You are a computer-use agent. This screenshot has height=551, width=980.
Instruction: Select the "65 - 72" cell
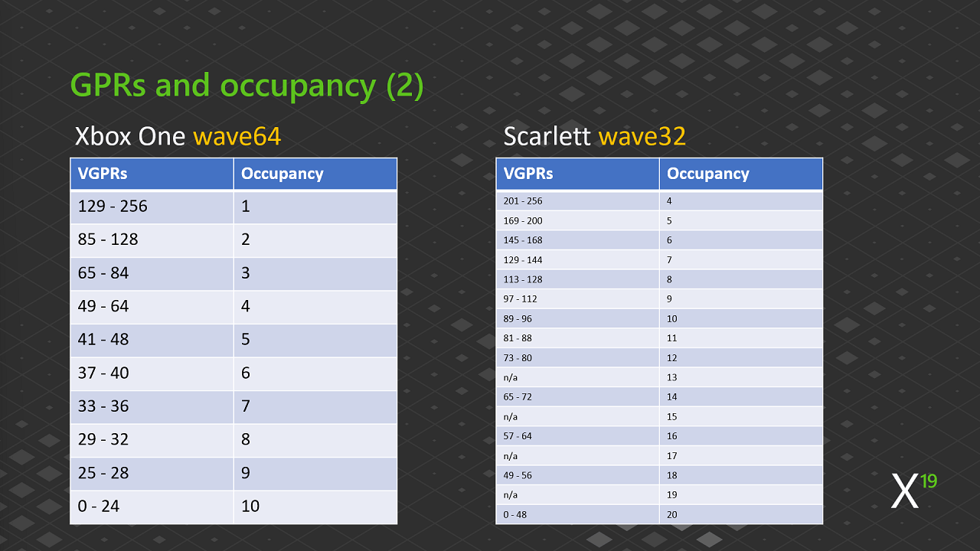point(577,397)
